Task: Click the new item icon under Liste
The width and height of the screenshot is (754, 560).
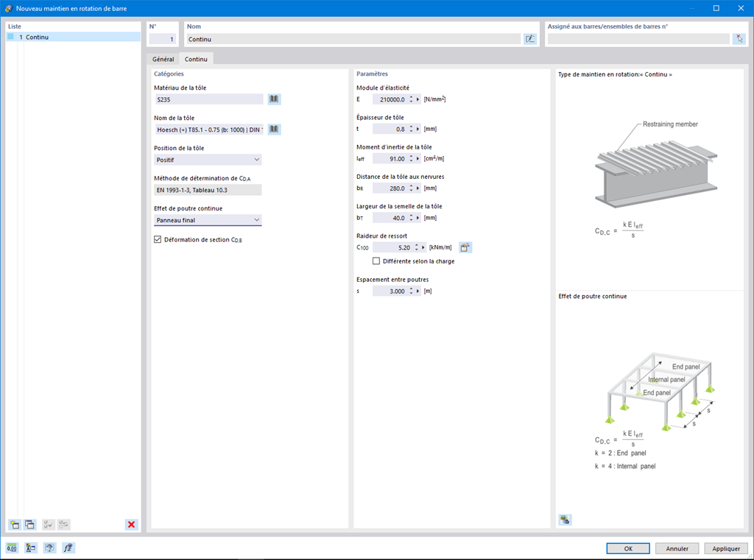Action: (15, 525)
